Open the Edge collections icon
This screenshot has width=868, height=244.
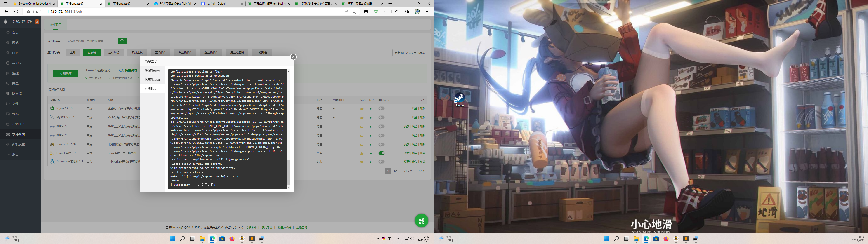tap(407, 12)
